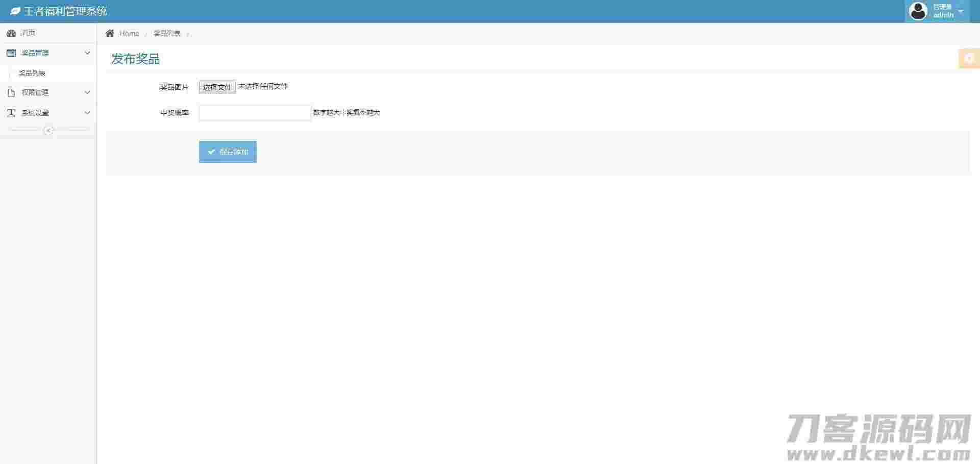Click the 保存添加 save button
Viewport: 980px width, 464px height.
click(x=228, y=152)
